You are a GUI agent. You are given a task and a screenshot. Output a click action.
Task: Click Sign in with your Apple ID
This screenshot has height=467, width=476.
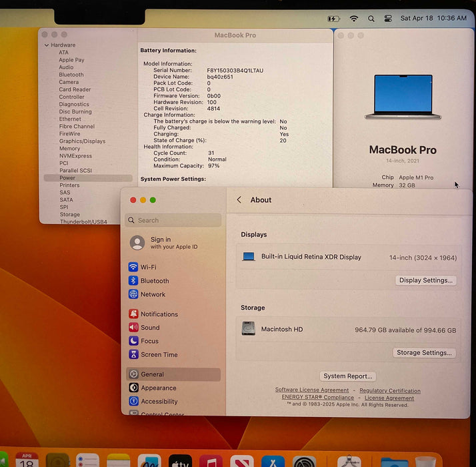click(174, 243)
